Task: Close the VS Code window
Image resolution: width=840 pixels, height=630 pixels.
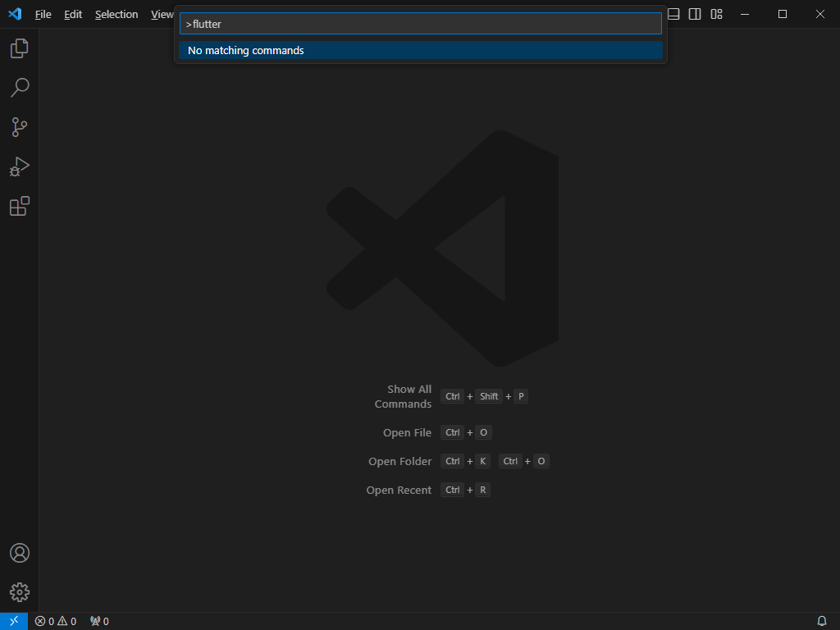Action: pos(820,14)
